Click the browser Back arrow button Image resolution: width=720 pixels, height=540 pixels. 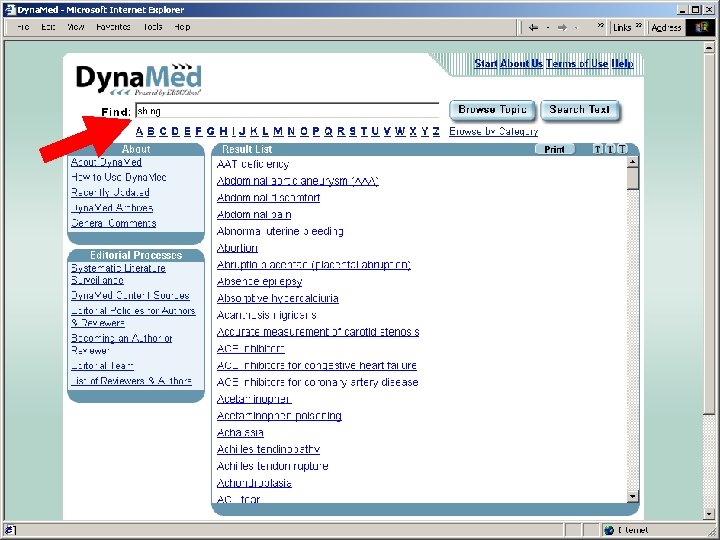point(533,28)
